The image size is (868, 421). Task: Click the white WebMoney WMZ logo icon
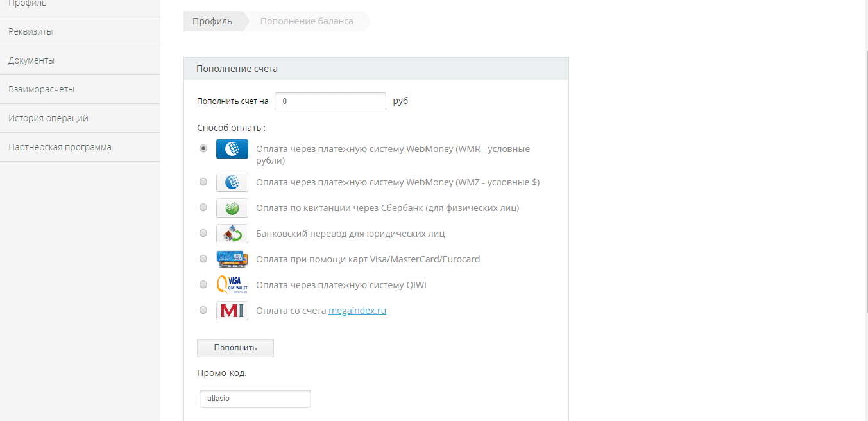point(232,182)
